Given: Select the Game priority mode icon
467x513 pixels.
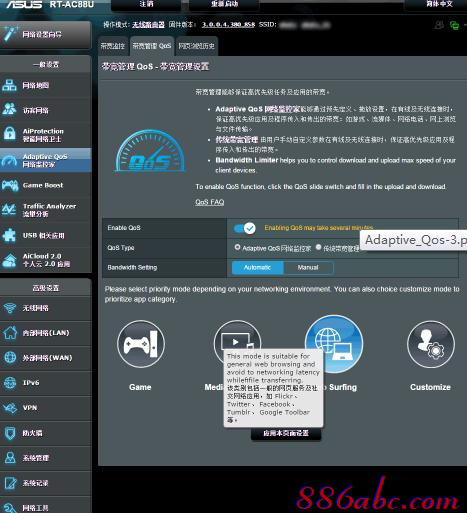Looking at the screenshot, I should pos(141,344).
